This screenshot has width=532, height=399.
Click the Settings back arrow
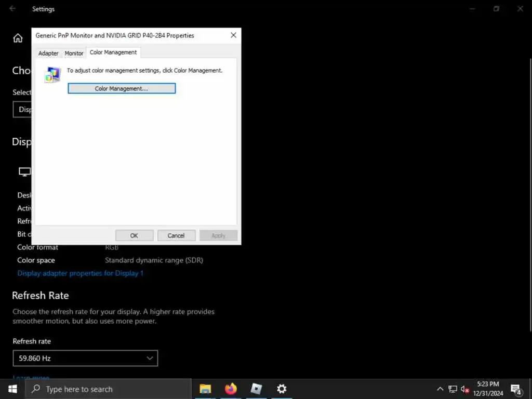click(x=12, y=8)
